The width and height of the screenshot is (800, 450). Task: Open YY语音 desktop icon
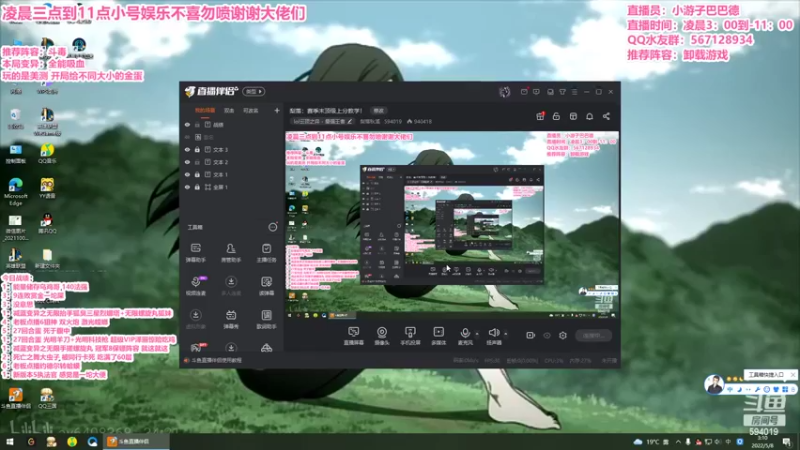pos(47,188)
